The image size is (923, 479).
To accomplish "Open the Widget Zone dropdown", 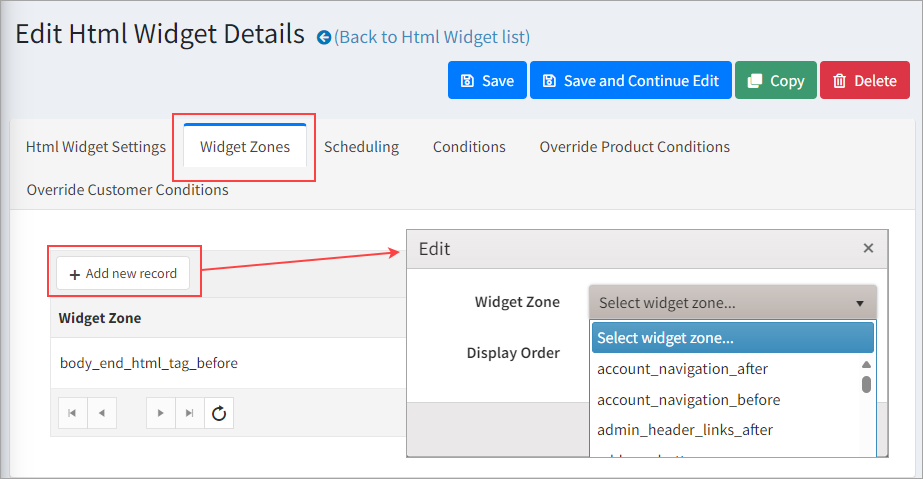I will click(x=732, y=303).
